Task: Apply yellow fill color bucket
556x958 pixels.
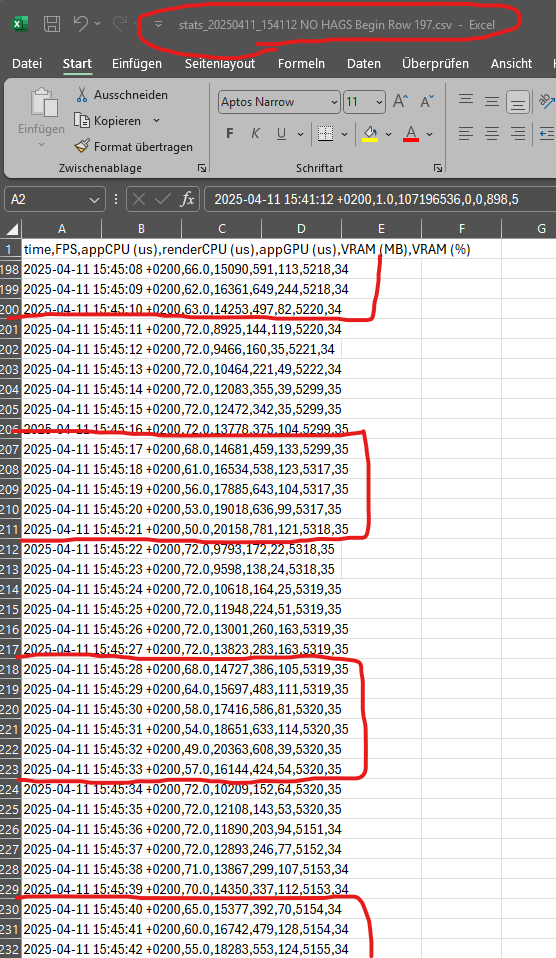Action: 370,134
